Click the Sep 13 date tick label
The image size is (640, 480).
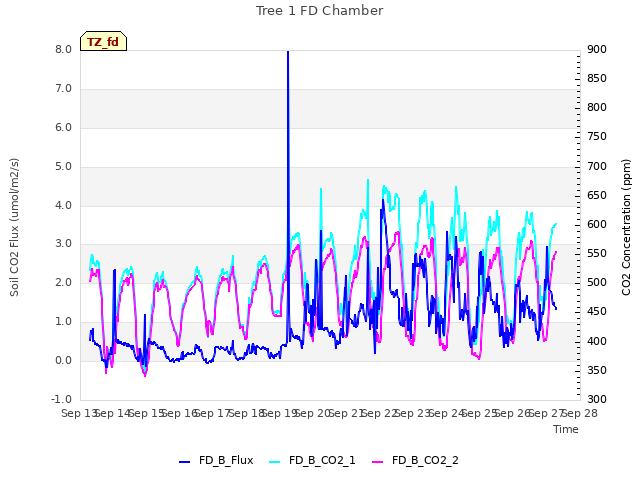click(x=80, y=413)
